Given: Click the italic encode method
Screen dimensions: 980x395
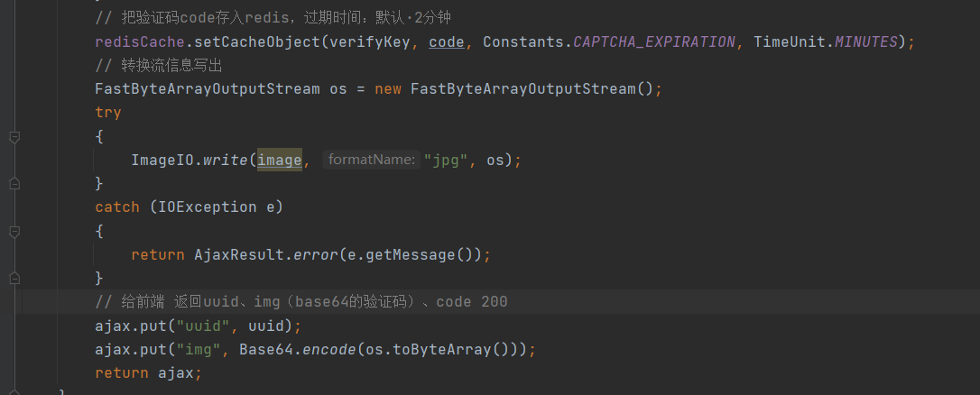Looking at the screenshot, I should [329, 349].
